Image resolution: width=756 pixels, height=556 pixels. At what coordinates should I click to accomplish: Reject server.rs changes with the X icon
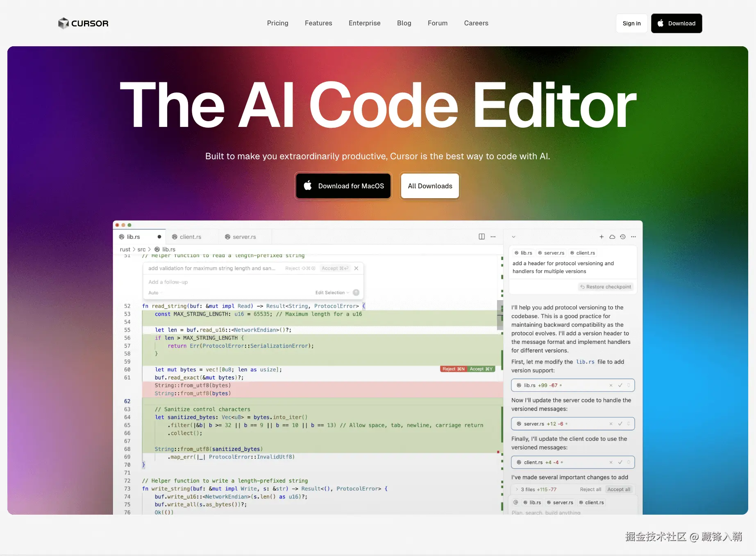coord(611,424)
